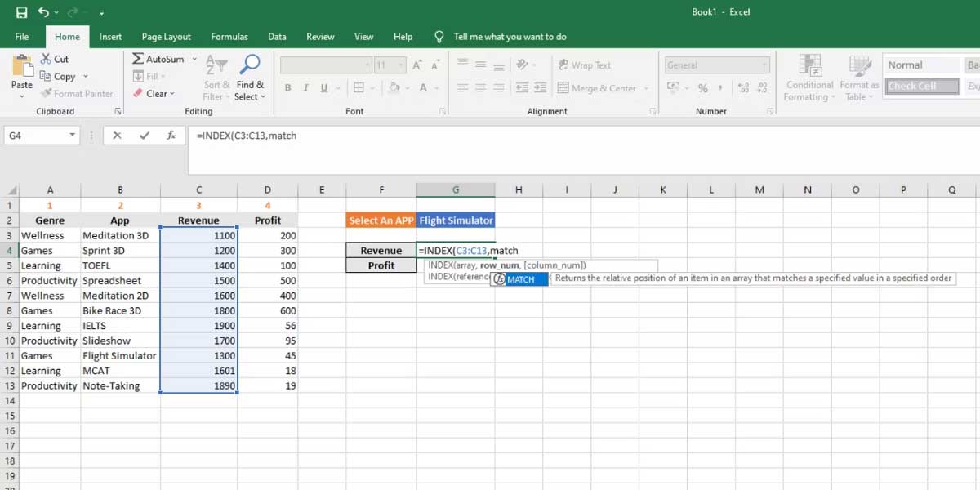Switch to the Formulas ribbon tab
Viewport: 980px width, 490px height.
click(229, 37)
